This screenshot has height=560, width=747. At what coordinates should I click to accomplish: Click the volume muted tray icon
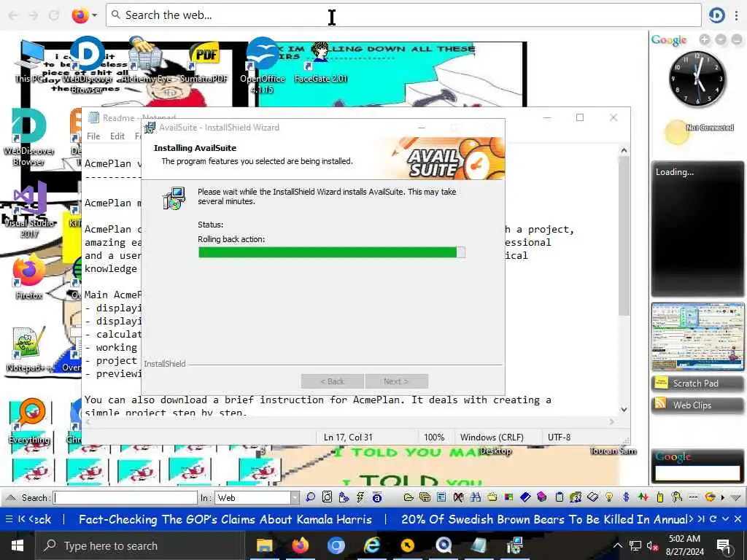(x=652, y=546)
